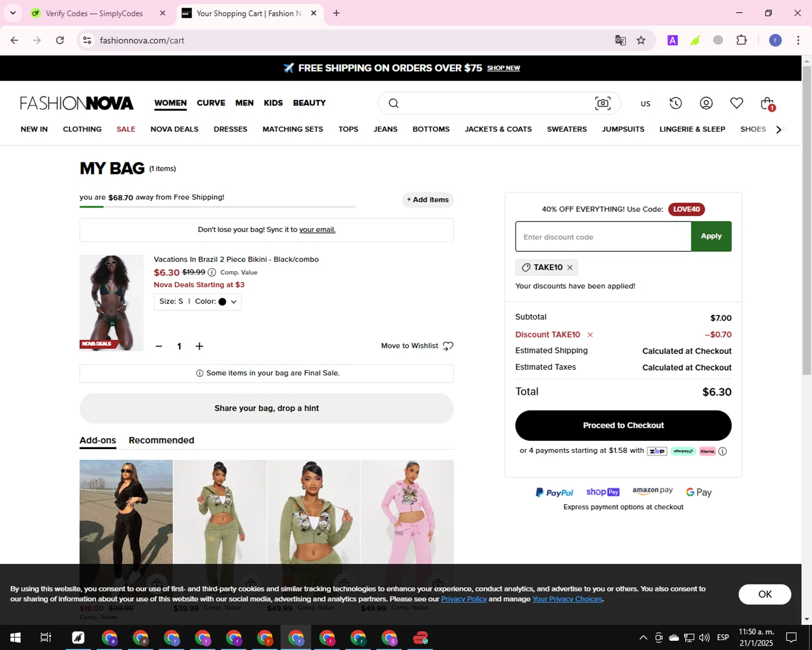Click the page vertical scrollbar
This screenshot has width=812, height=650.
(x=807, y=220)
